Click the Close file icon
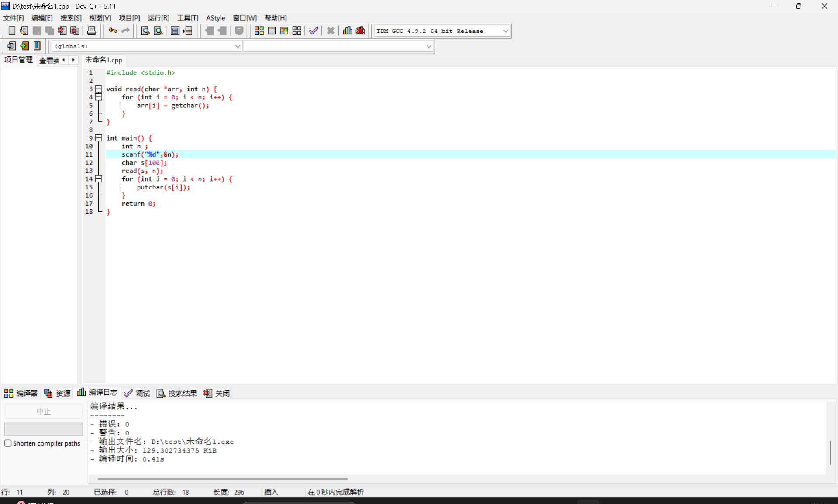The height and width of the screenshot is (504, 838). point(62,31)
